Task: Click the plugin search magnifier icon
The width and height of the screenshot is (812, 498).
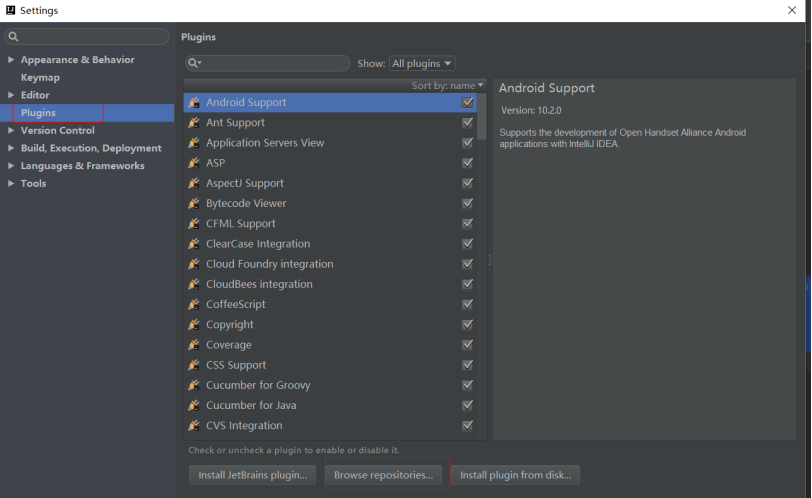Action: (194, 63)
